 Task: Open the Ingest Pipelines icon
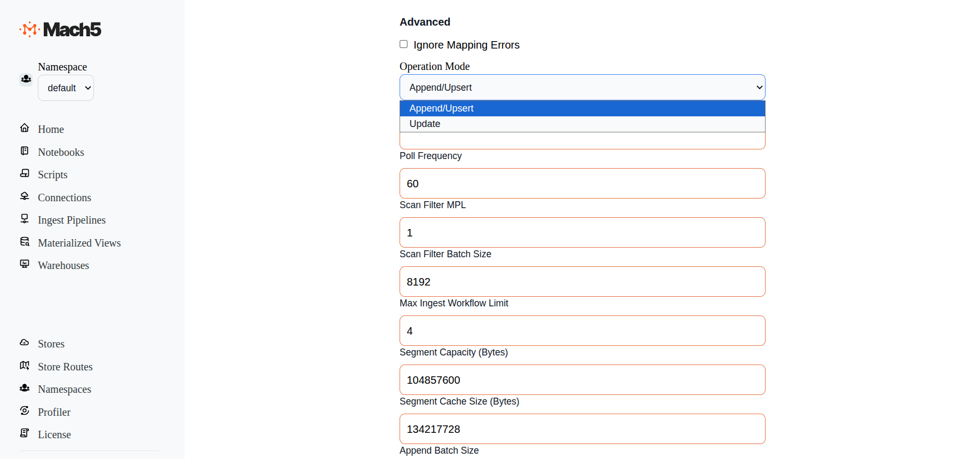point(25,219)
